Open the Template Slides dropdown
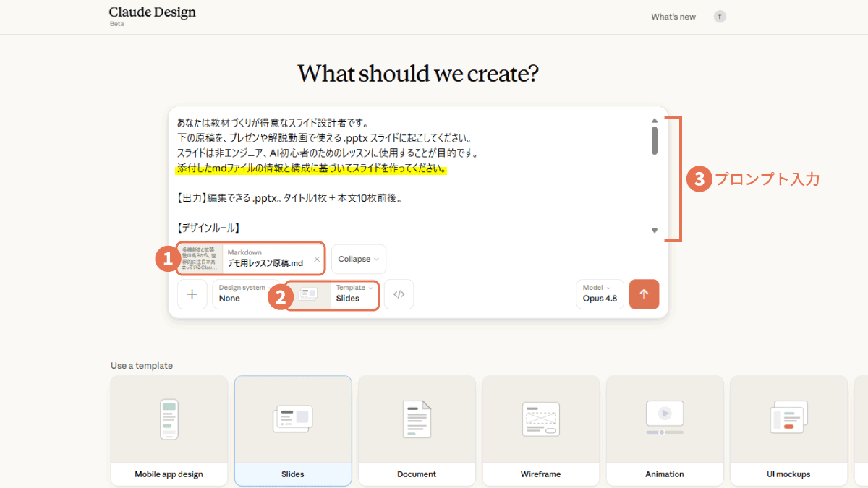868x488 pixels. click(333, 294)
